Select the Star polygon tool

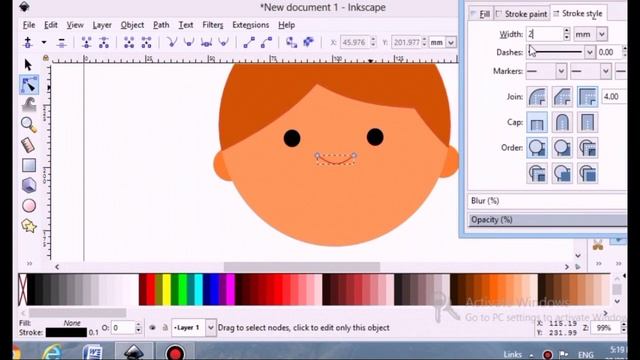tap(29, 226)
